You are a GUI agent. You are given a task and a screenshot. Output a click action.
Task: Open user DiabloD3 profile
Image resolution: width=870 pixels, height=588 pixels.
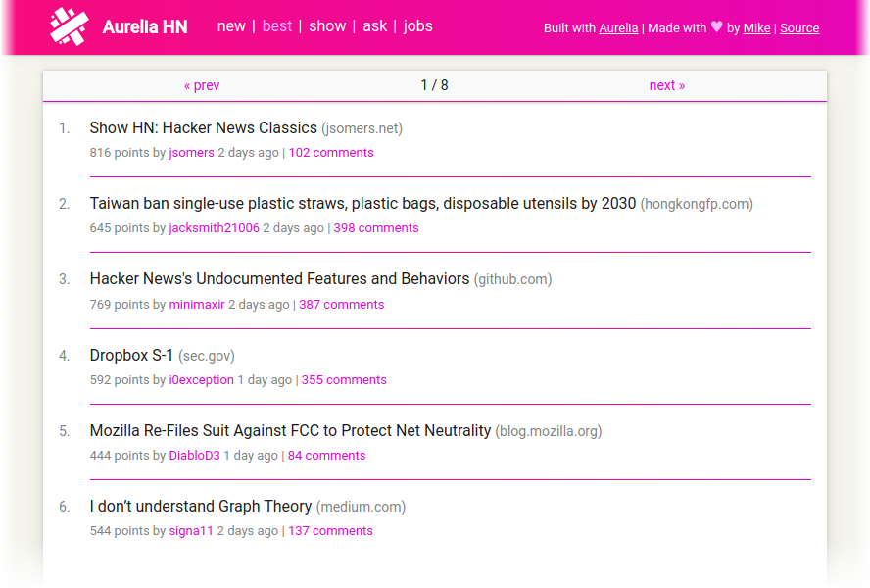195,456
